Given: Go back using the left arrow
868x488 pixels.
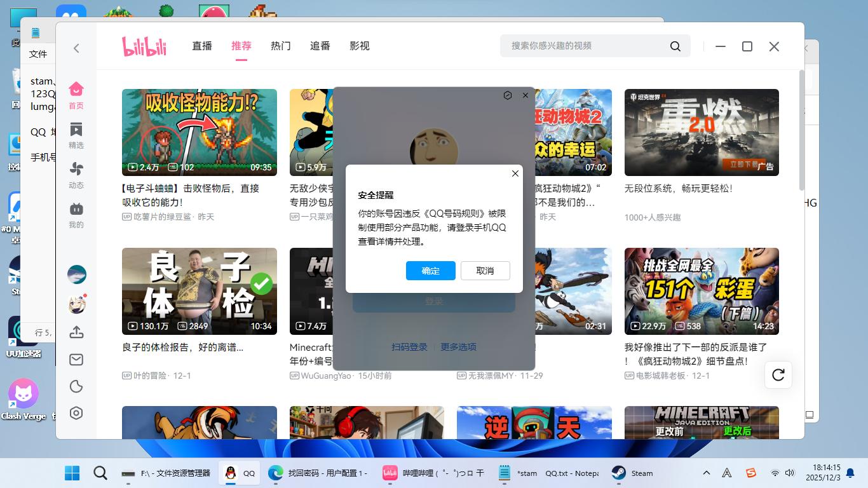Looking at the screenshot, I should coord(76,48).
